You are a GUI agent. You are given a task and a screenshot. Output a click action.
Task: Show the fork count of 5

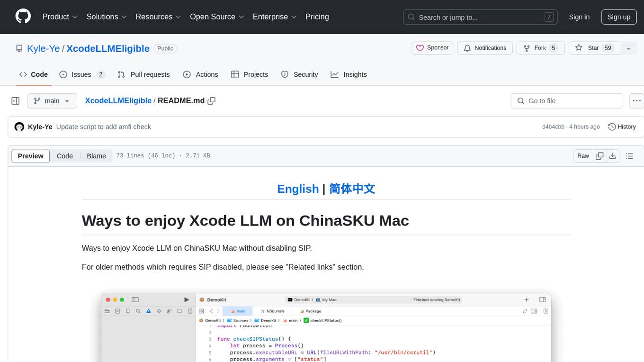coord(553,48)
